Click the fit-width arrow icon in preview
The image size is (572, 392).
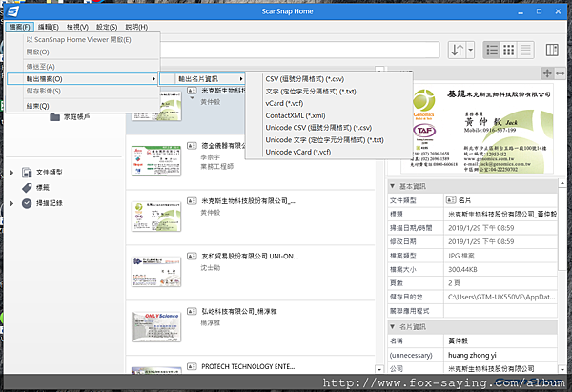click(x=560, y=73)
